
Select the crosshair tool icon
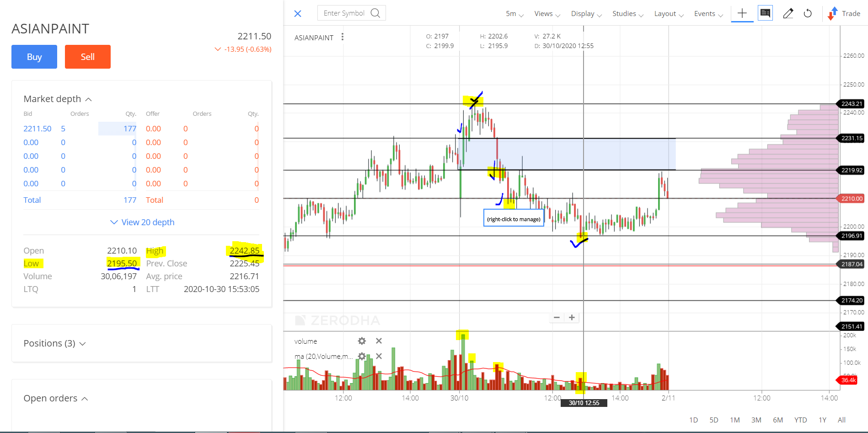tap(742, 13)
